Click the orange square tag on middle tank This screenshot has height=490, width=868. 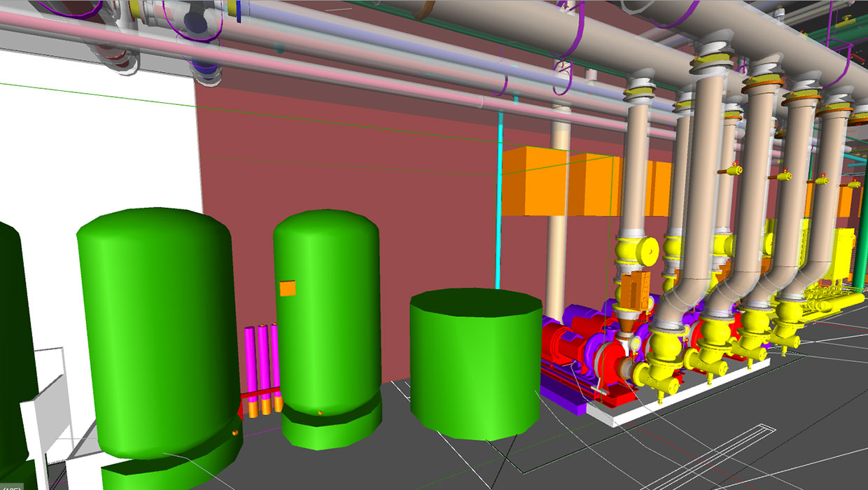(287, 288)
